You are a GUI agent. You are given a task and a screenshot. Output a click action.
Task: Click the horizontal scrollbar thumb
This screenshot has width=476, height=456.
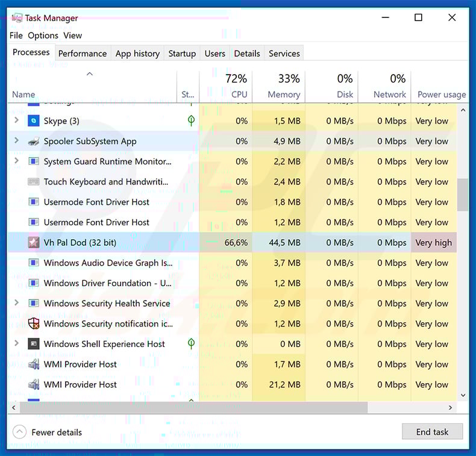point(193,407)
